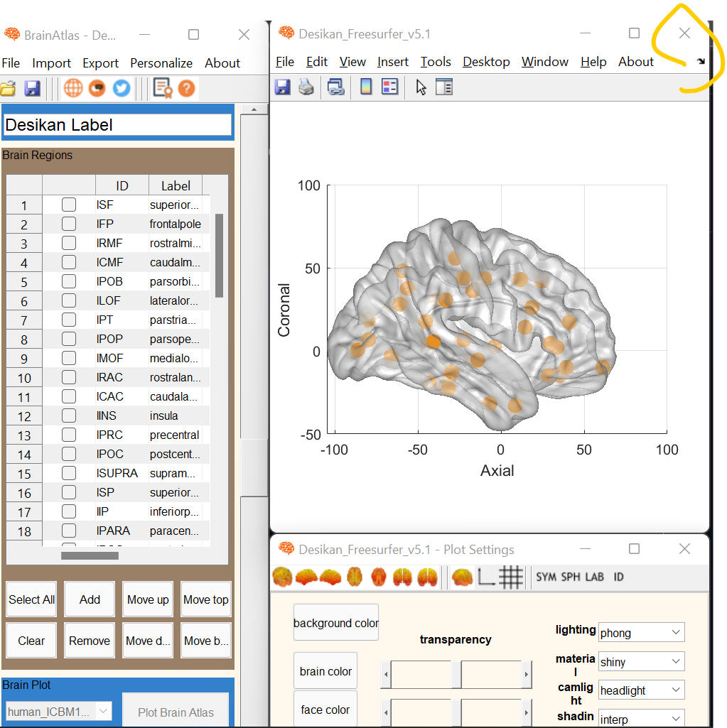Switch to the axial top brain view
This screenshot has height=728, width=727.
pos(355,577)
